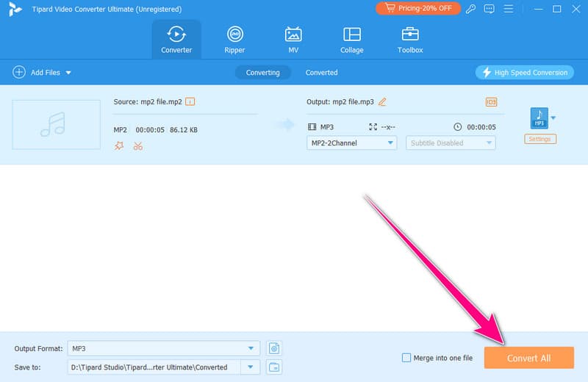Open the MP2-2Channel audio track dropdown
Image resolution: width=588 pixels, height=382 pixels.
[x=352, y=143]
